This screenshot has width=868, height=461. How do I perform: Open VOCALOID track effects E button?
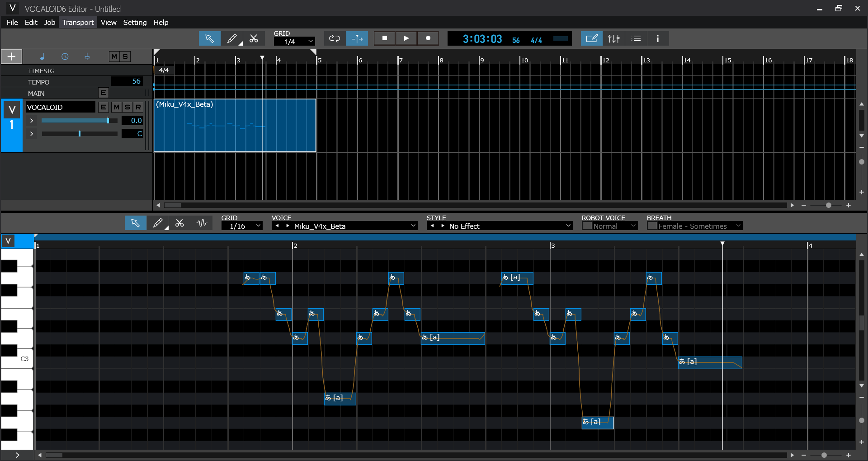[104, 107]
